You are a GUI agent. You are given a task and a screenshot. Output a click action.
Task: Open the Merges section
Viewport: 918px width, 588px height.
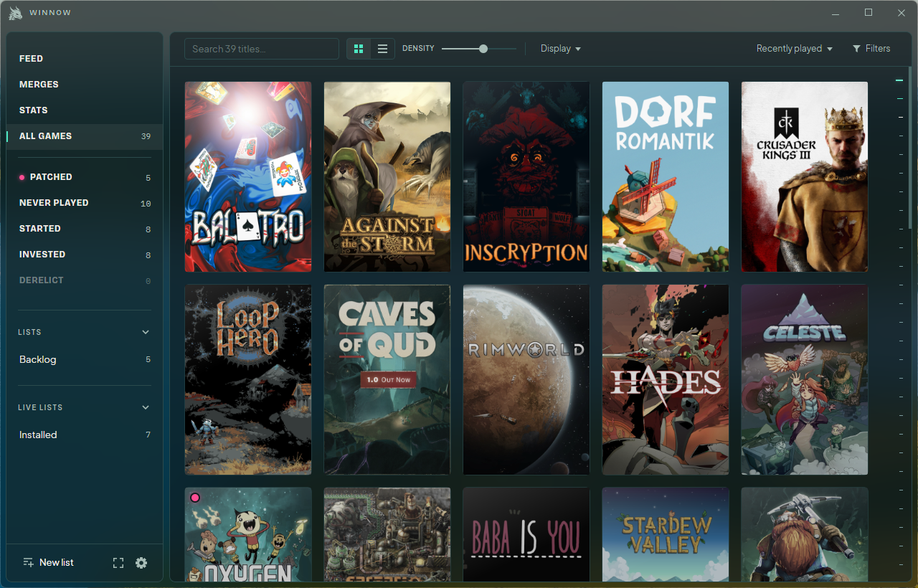(x=85, y=85)
